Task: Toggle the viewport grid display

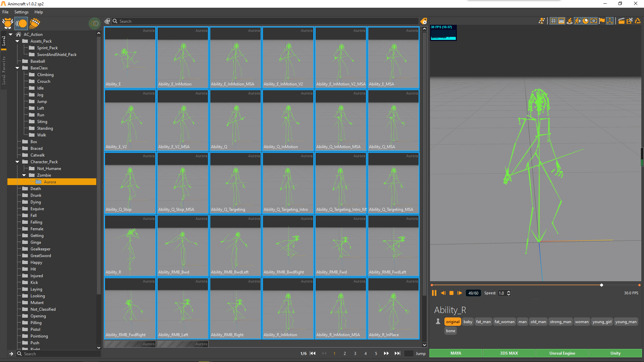Action: click(x=553, y=21)
